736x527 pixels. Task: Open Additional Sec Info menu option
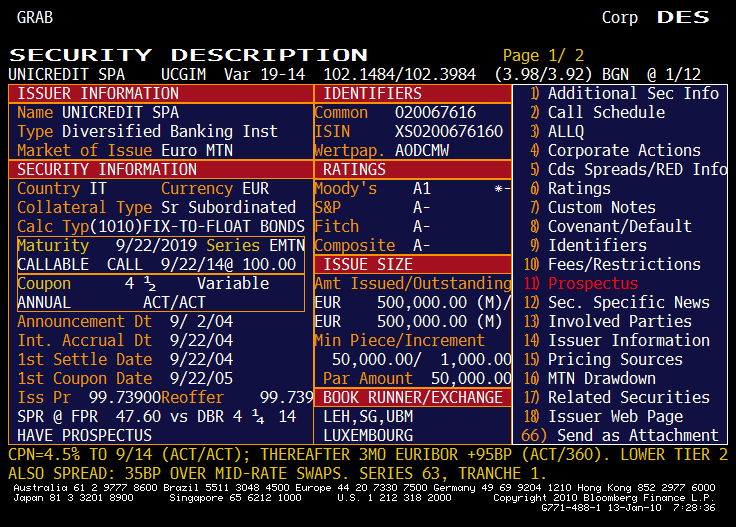click(633, 93)
